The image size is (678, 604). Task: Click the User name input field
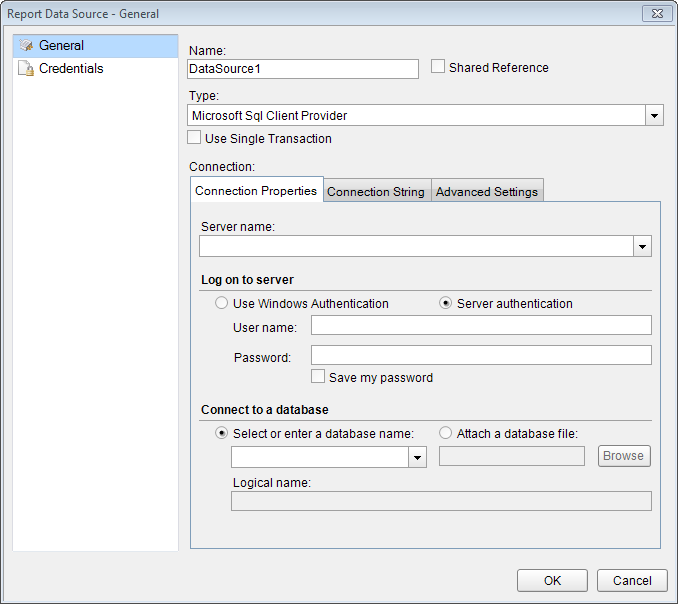[x=481, y=325]
